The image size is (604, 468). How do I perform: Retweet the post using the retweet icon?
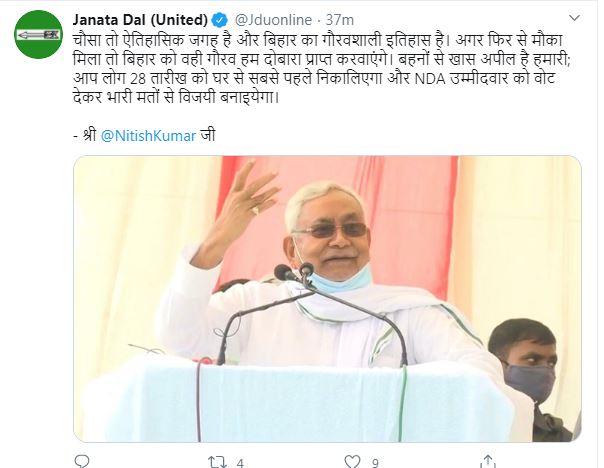(x=215, y=462)
